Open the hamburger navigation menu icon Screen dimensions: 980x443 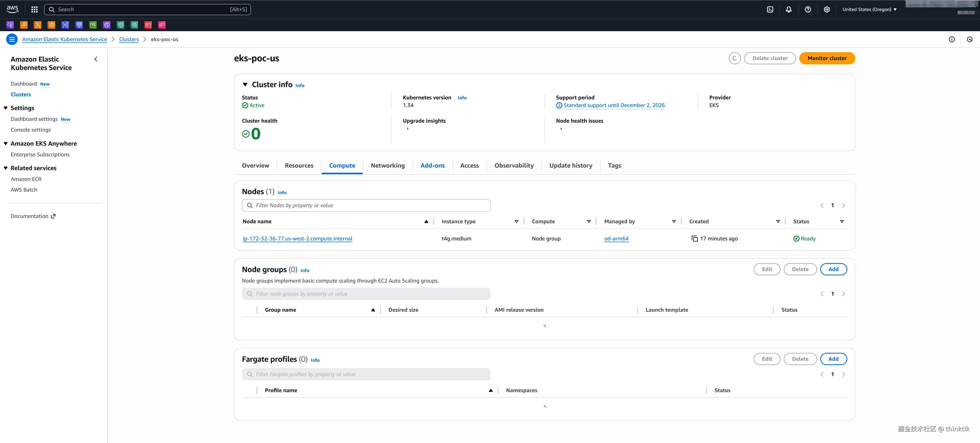(x=12, y=39)
